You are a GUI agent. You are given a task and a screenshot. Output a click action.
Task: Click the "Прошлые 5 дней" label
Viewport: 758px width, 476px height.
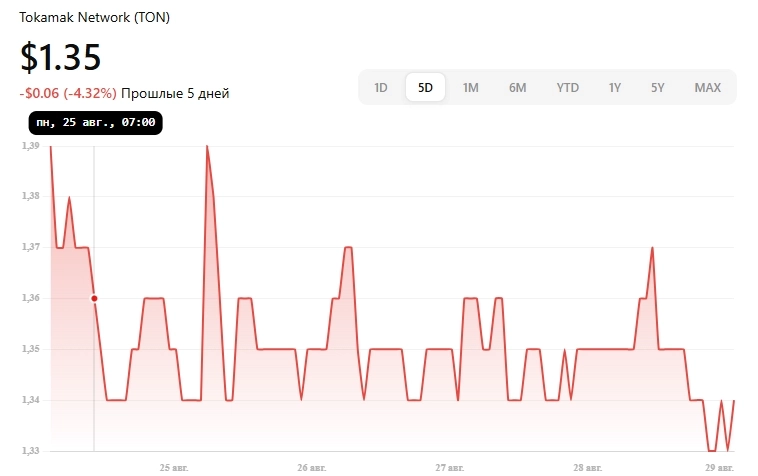coord(175,94)
